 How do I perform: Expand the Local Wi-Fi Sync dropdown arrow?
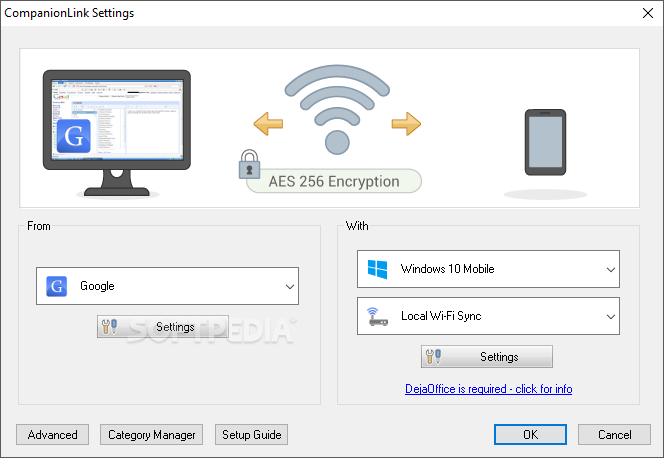point(611,317)
